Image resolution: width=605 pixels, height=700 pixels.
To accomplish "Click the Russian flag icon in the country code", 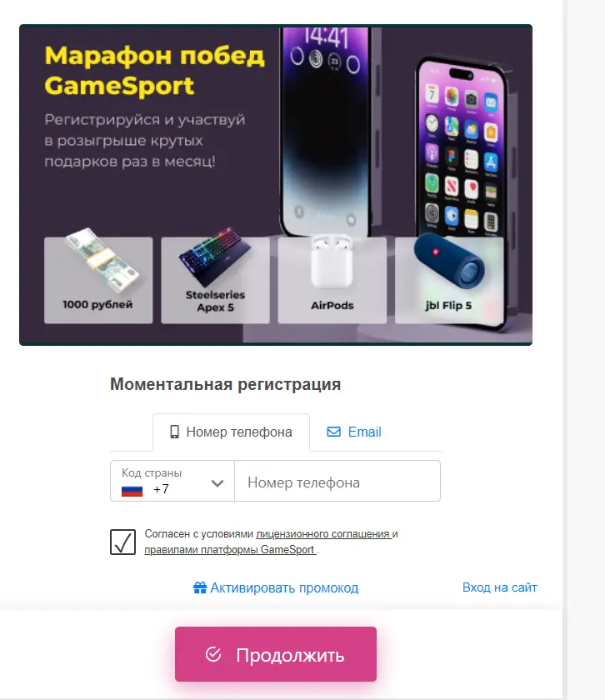I will pos(132,491).
